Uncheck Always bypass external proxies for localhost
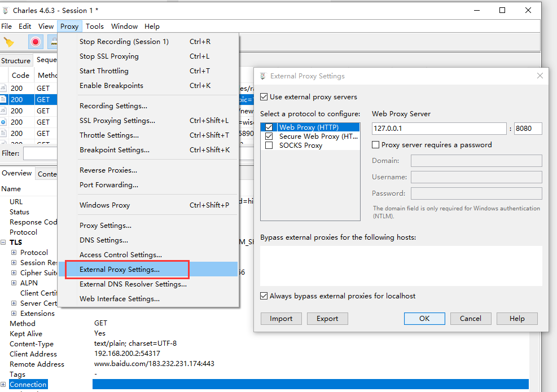The image size is (557, 392). [264, 296]
